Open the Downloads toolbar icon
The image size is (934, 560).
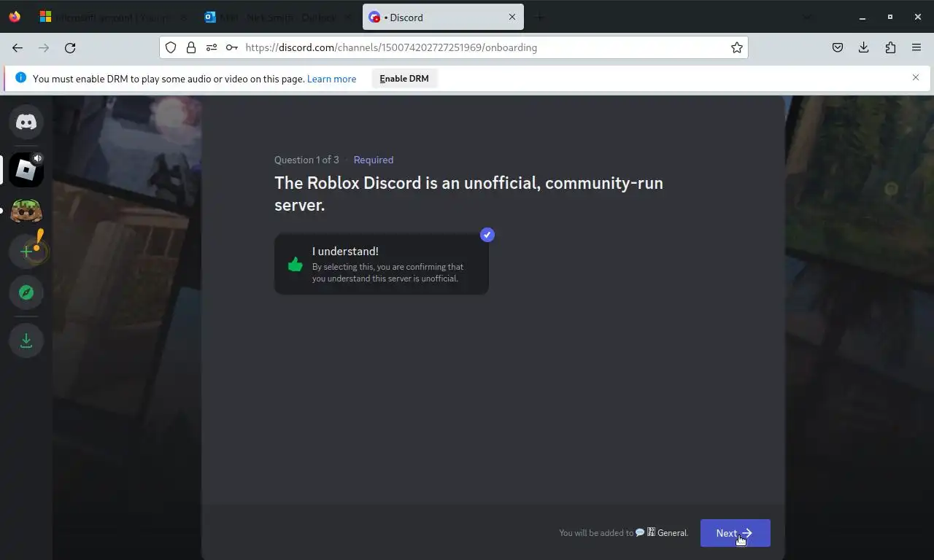pyautogui.click(x=864, y=47)
